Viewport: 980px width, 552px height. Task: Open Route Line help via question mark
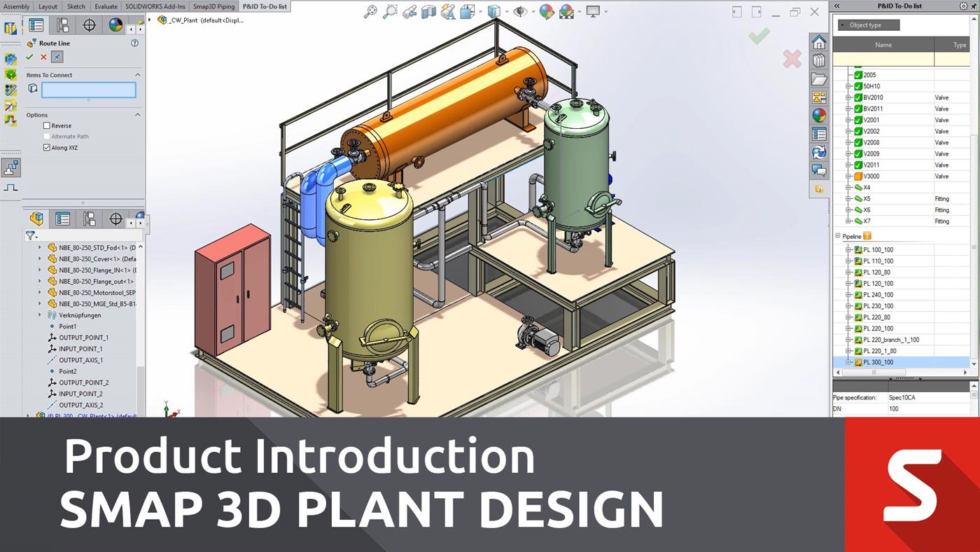click(134, 43)
